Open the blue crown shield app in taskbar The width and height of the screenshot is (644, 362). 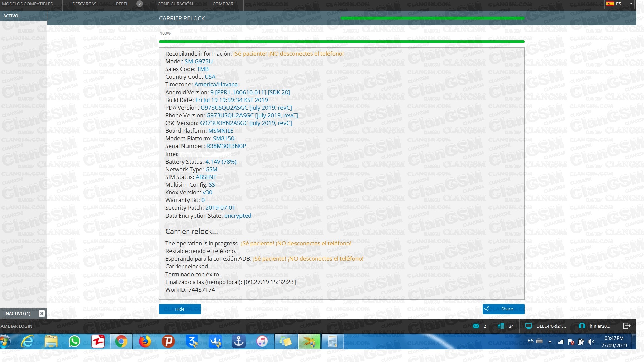pyautogui.click(x=215, y=342)
